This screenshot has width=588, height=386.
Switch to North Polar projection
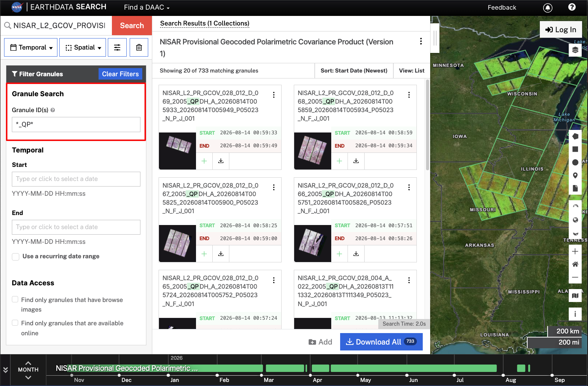(x=575, y=207)
